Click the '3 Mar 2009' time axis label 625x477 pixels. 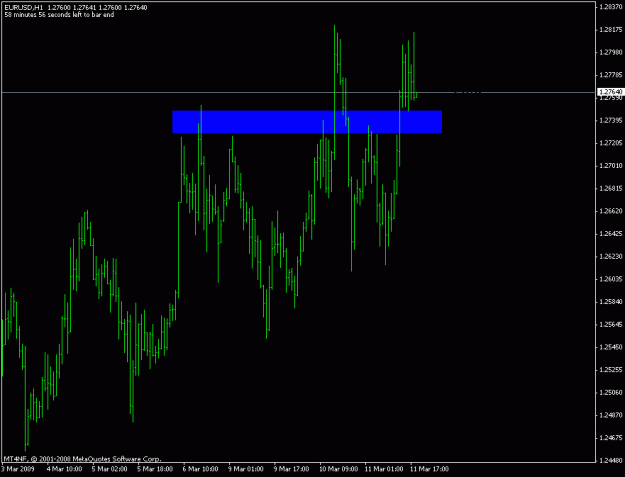(x=20, y=469)
